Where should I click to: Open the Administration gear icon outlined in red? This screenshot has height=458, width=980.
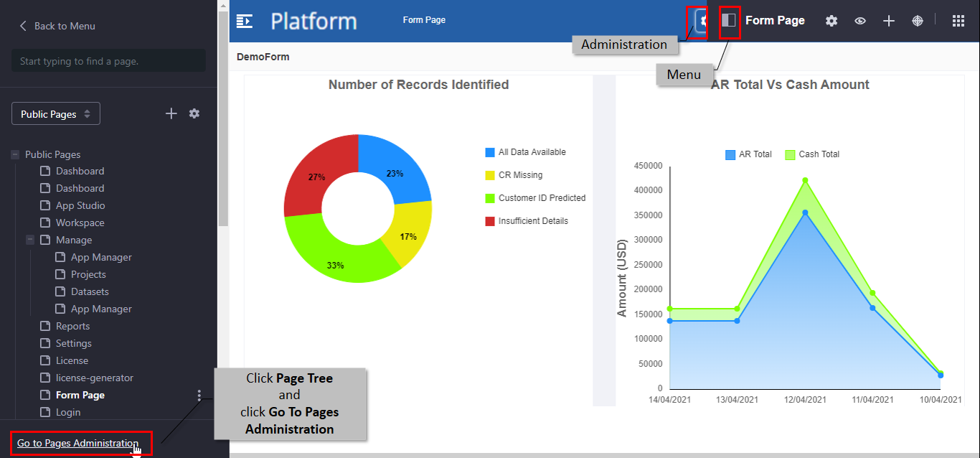[701, 21]
